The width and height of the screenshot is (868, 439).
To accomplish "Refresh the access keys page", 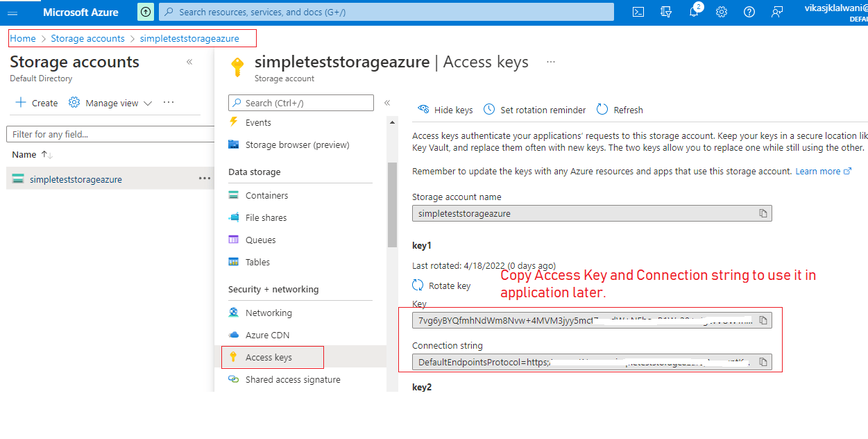I will coord(620,110).
